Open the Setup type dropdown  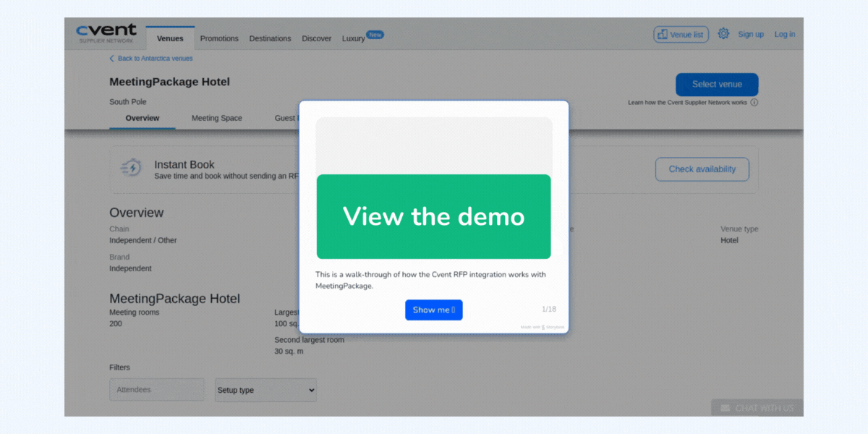point(265,390)
